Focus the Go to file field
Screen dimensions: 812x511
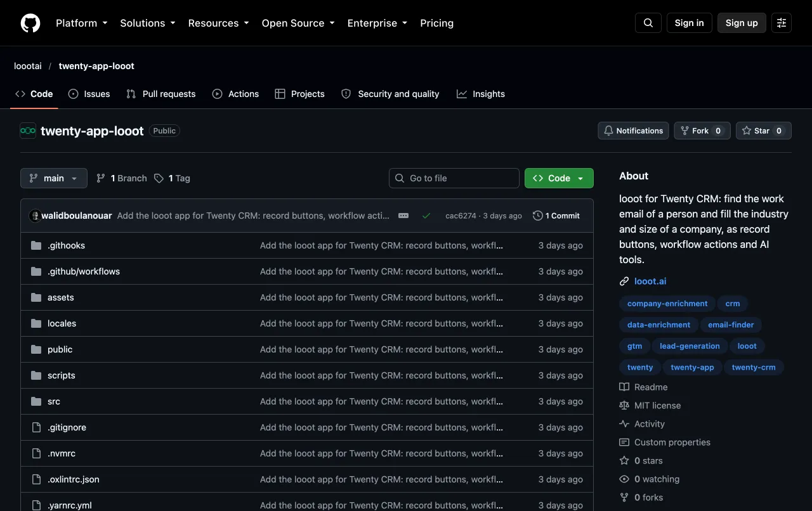click(454, 178)
